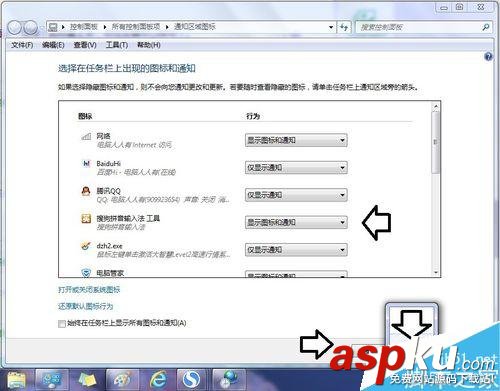Click the icon list scrollbar thumb
The image size is (500, 391).
tap(435, 142)
